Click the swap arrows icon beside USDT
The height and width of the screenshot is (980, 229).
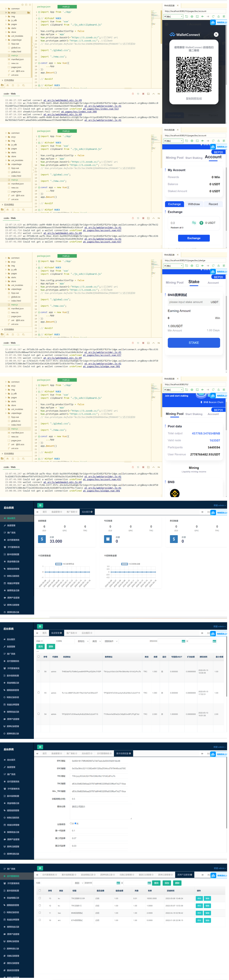pos(194,223)
